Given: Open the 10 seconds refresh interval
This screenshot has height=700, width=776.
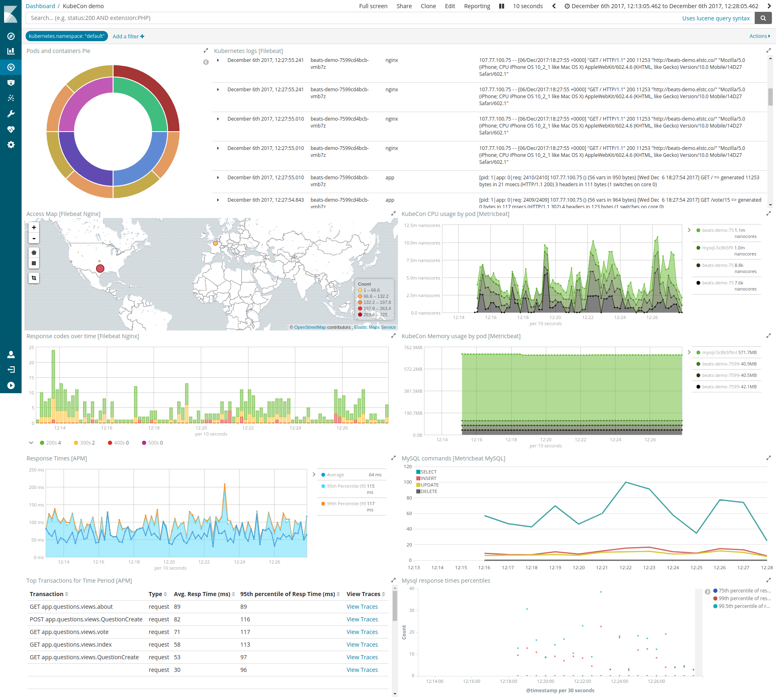Looking at the screenshot, I should (x=528, y=6).
